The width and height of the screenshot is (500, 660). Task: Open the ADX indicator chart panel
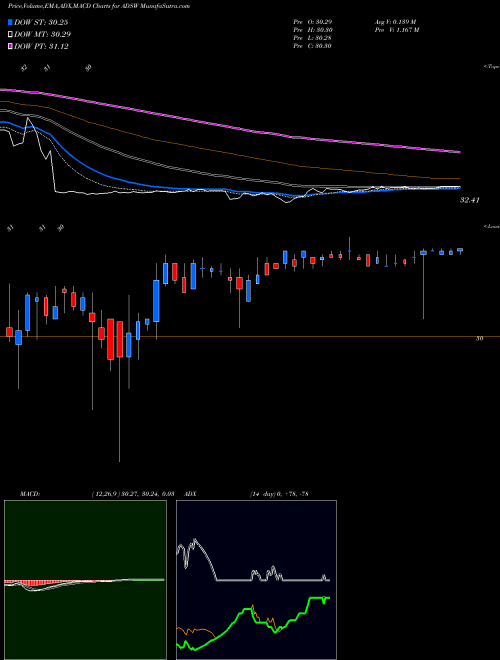[x=256, y=580]
